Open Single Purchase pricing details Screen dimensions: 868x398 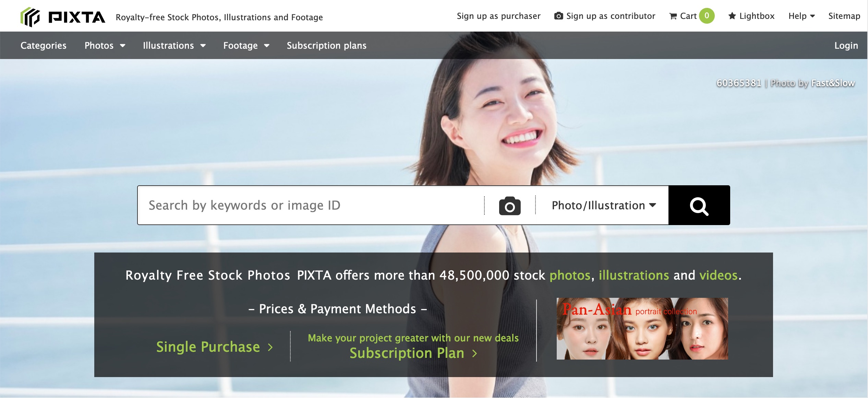214,347
